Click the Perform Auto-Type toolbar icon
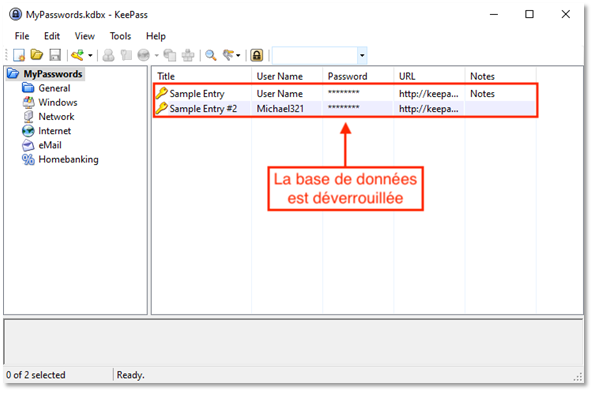Screen dimensions: 594x393 [x=188, y=55]
